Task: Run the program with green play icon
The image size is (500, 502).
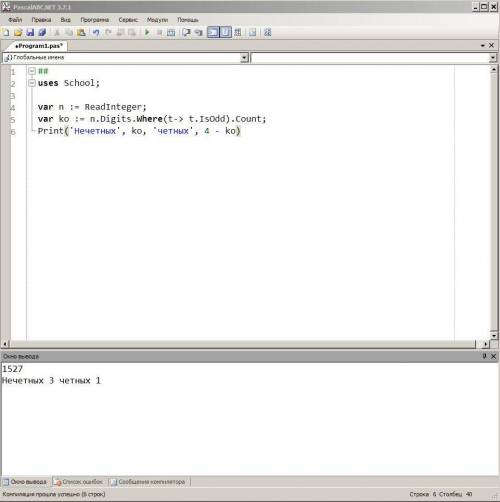Action: [x=147, y=32]
